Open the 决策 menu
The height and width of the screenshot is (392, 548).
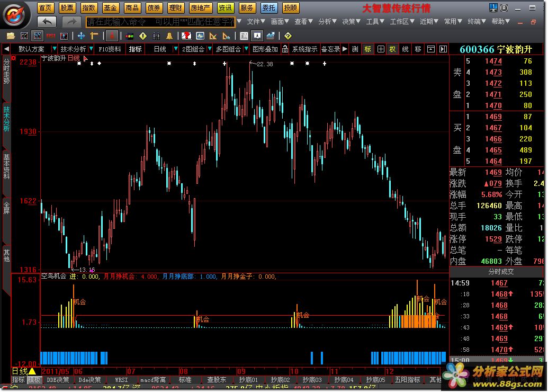(x=351, y=22)
